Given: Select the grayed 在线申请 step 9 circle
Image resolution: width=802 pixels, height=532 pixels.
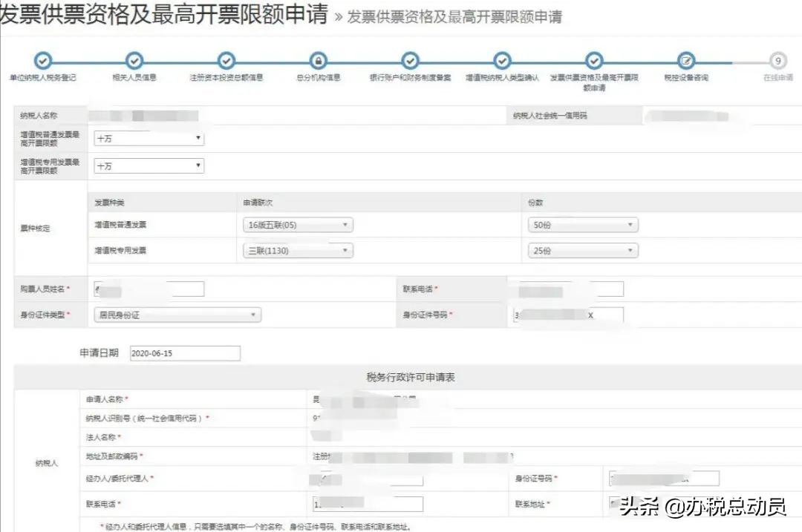Looking at the screenshot, I should click(778, 62).
